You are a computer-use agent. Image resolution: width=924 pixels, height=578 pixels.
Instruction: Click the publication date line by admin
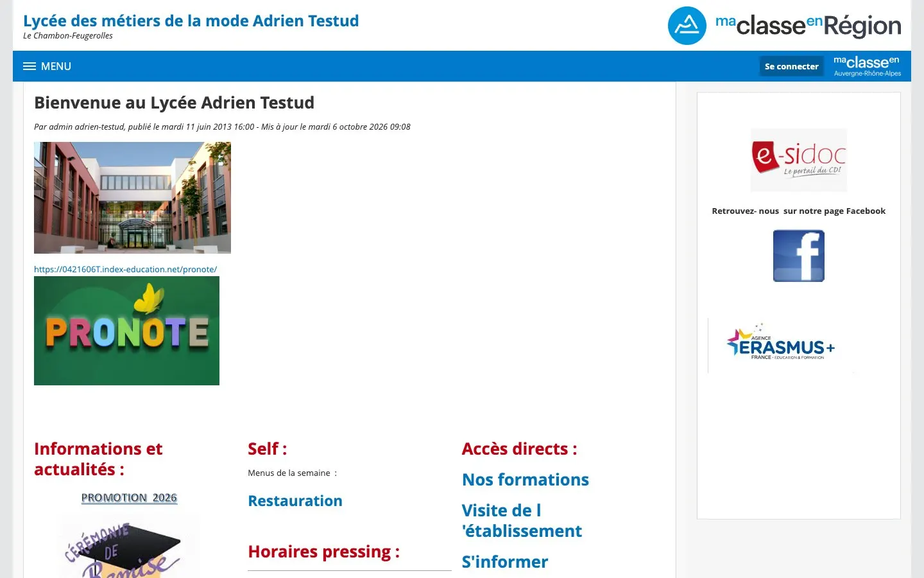coord(222,127)
